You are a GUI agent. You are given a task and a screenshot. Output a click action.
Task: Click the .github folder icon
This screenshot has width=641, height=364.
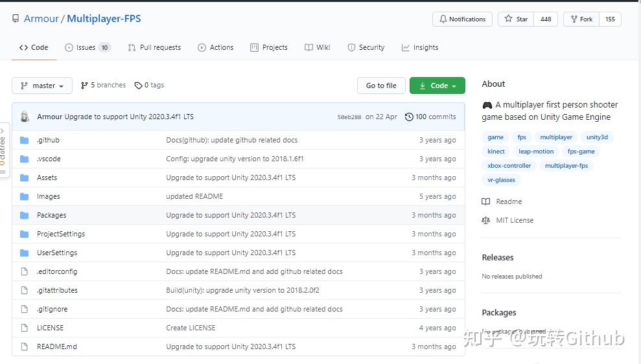click(25, 140)
